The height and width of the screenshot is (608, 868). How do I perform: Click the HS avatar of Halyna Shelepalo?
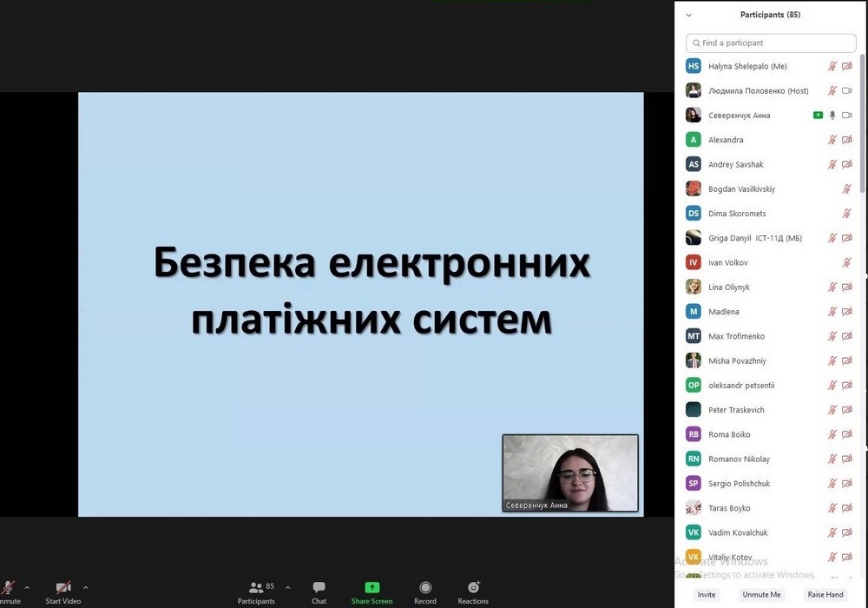click(x=694, y=66)
